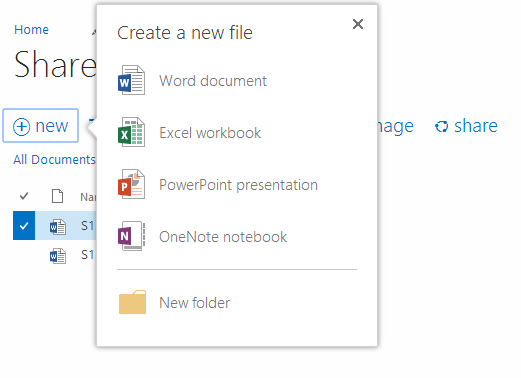
Task: Create a new Word document
Action: [x=213, y=81]
